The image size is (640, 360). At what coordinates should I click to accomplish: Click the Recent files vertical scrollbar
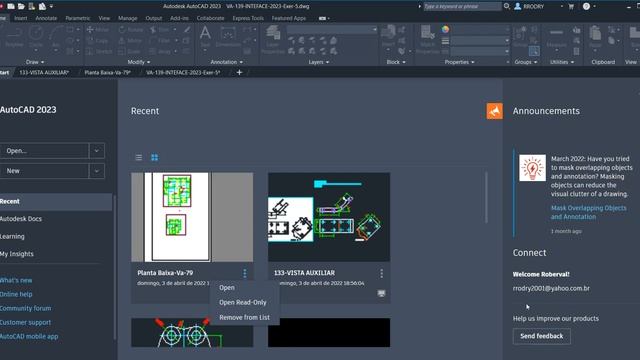point(486,198)
